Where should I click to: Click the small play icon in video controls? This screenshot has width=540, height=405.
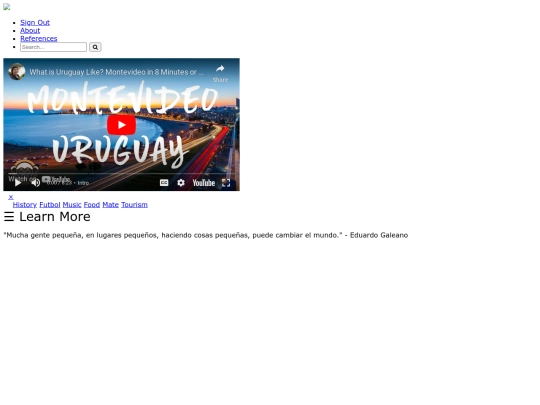[18, 183]
